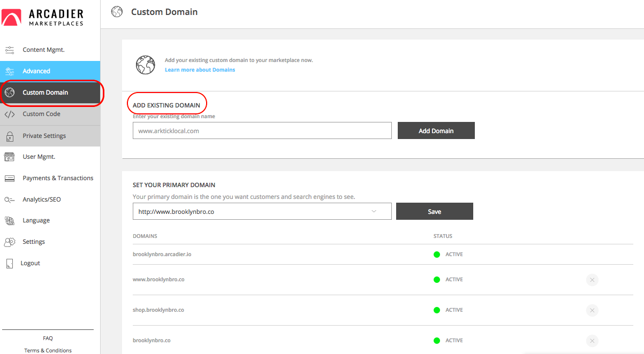Screen dimensions: 644x354
Task: Click the Custom Domain page title
Action: click(x=164, y=11)
